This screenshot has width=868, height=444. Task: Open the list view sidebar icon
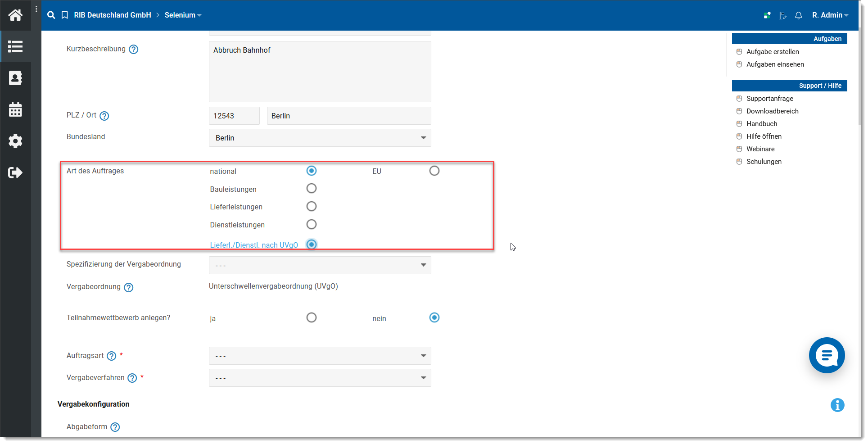pyautogui.click(x=15, y=46)
